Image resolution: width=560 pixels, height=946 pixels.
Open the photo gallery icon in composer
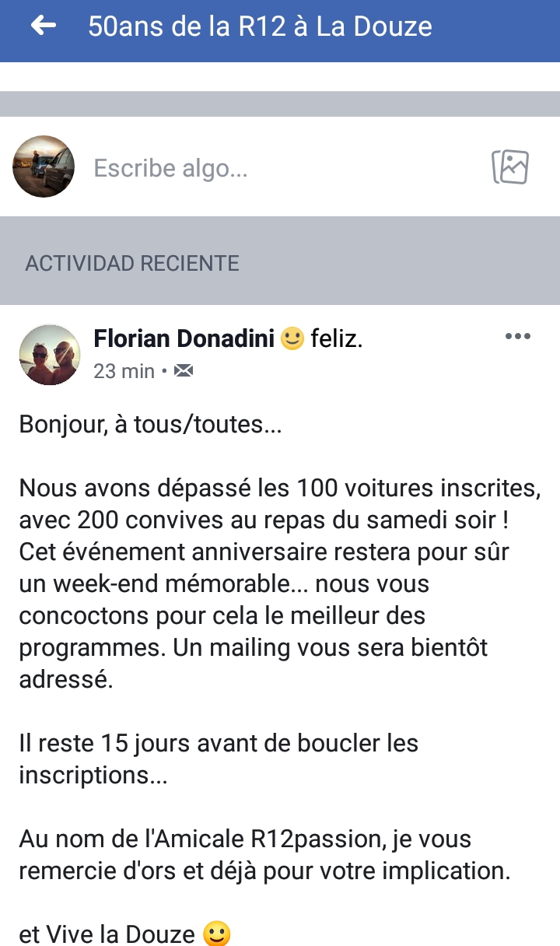tap(510, 166)
